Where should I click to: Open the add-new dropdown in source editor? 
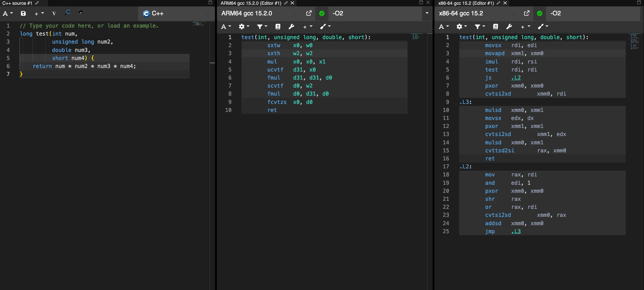click(39, 13)
